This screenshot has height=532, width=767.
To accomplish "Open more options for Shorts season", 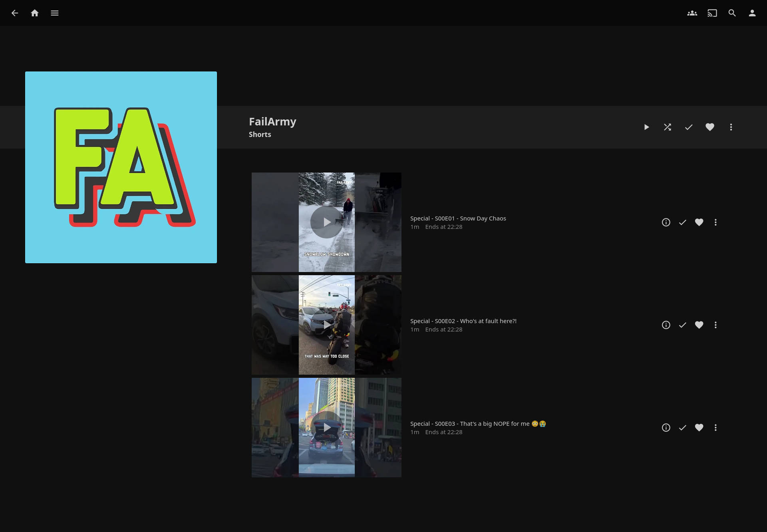I will 731,127.
